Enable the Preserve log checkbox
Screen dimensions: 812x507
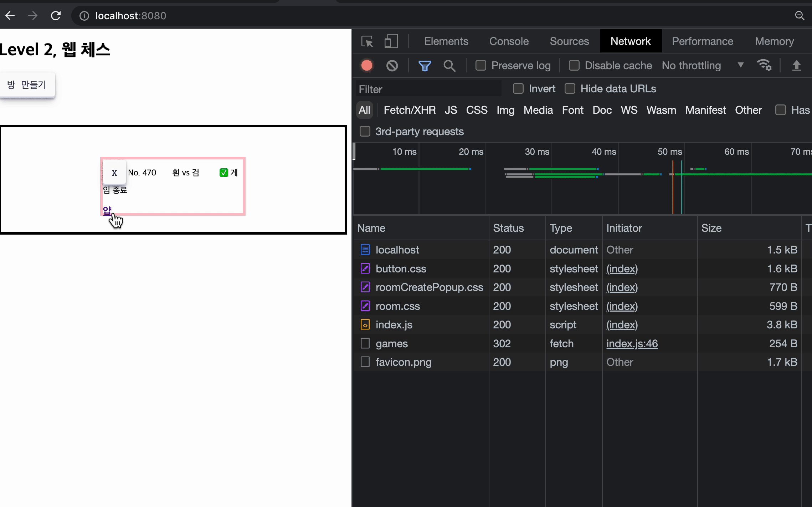click(481, 66)
